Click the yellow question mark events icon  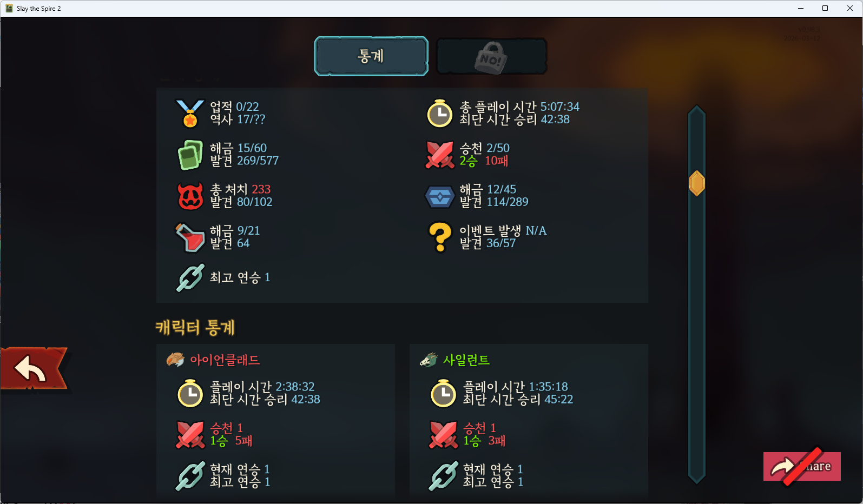click(440, 237)
